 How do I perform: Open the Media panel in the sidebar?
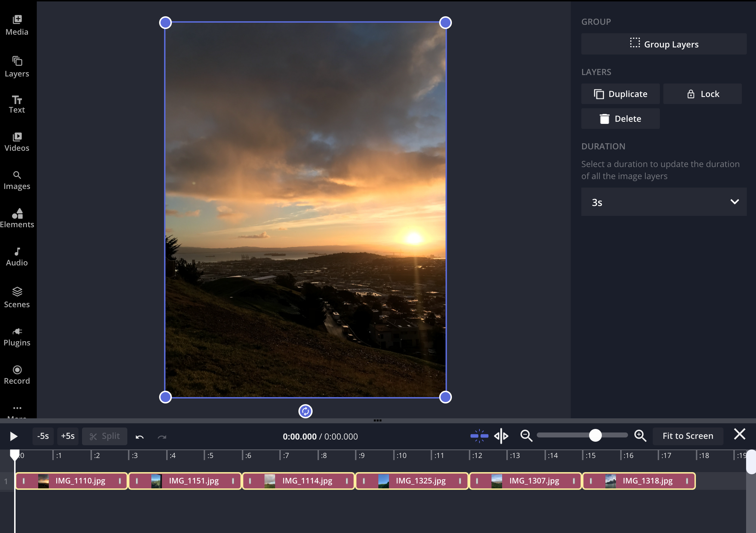pyautogui.click(x=17, y=25)
